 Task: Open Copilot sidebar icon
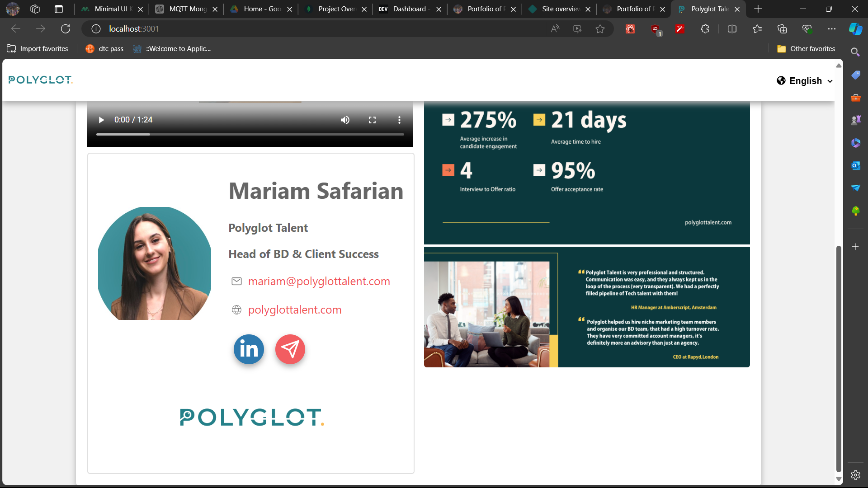tap(855, 29)
